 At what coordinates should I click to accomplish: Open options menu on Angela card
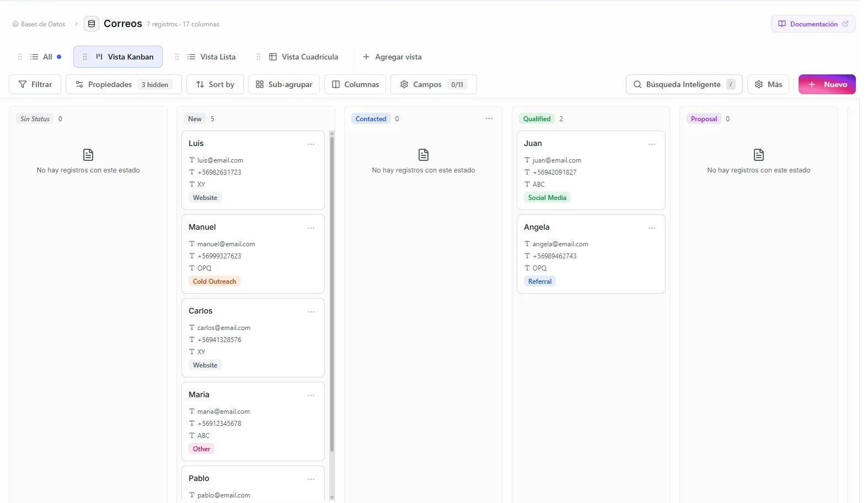652,228
